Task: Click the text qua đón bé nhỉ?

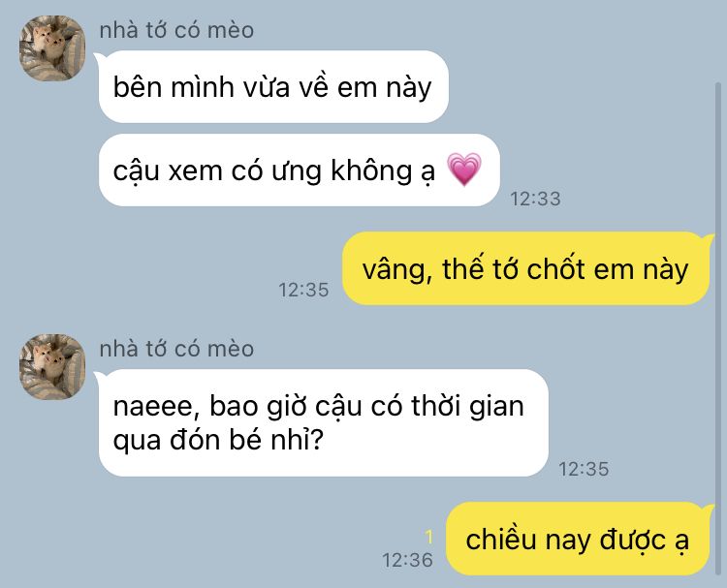Action: tap(218, 440)
